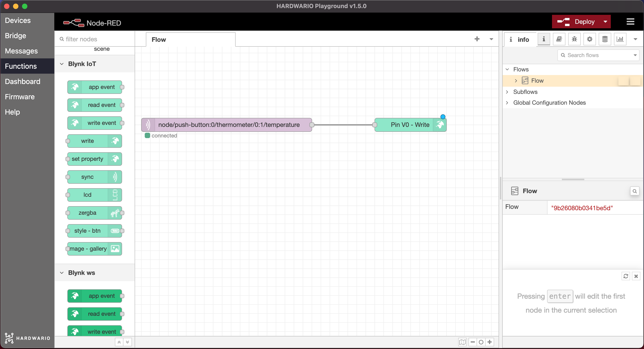Close the tips box
The image size is (644, 349).
click(x=636, y=276)
